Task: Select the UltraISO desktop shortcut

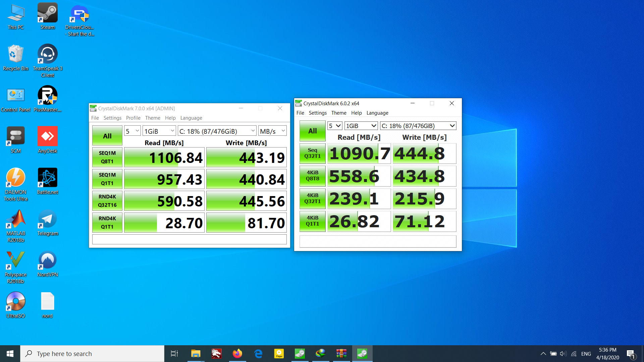Action: pyautogui.click(x=16, y=305)
